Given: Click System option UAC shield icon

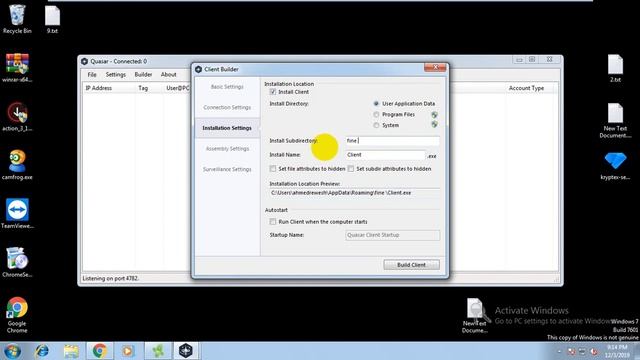Looking at the screenshot, I should [x=435, y=124].
